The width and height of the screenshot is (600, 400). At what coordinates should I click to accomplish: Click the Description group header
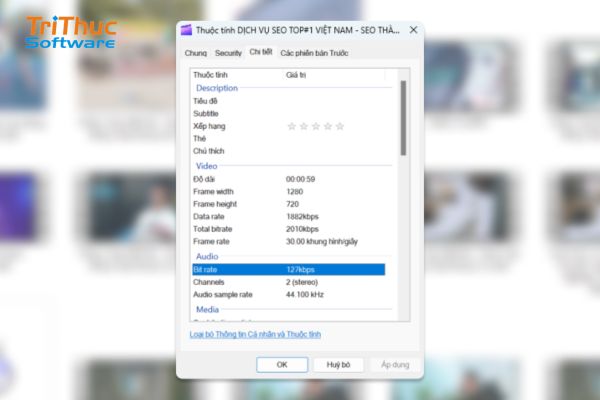tap(217, 88)
